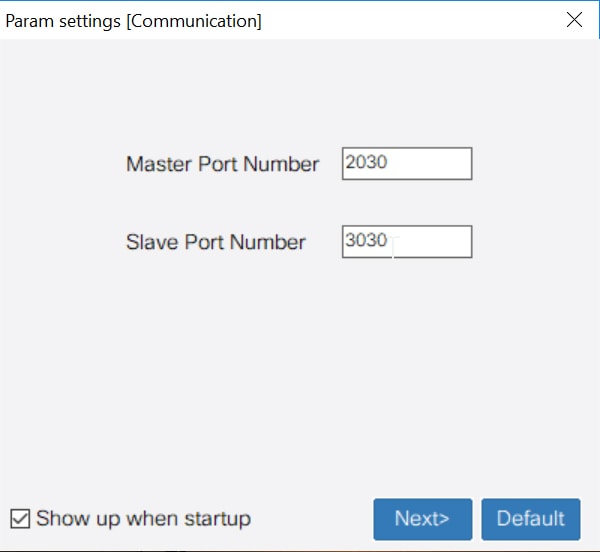Click the 3030 value in Slave Port field
This screenshot has height=552, width=600.
point(366,240)
